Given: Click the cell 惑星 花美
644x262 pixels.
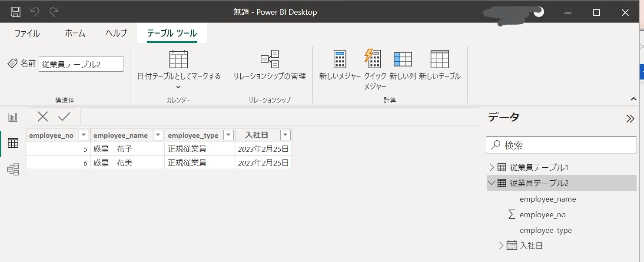Looking at the screenshot, I should [127, 163].
